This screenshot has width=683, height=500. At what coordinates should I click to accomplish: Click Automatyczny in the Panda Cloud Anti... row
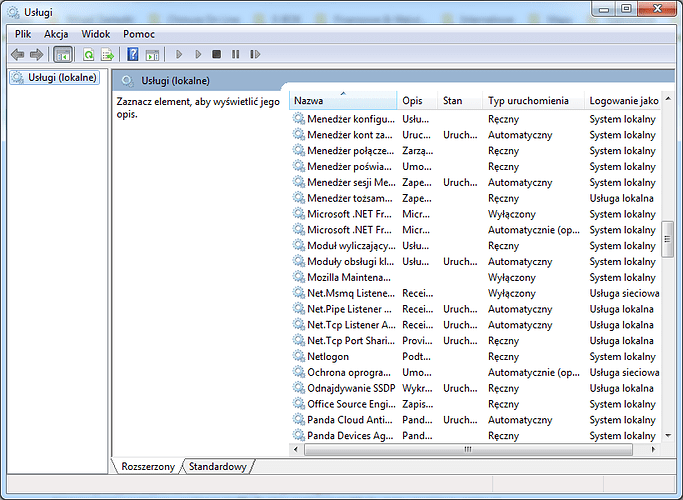pos(520,420)
